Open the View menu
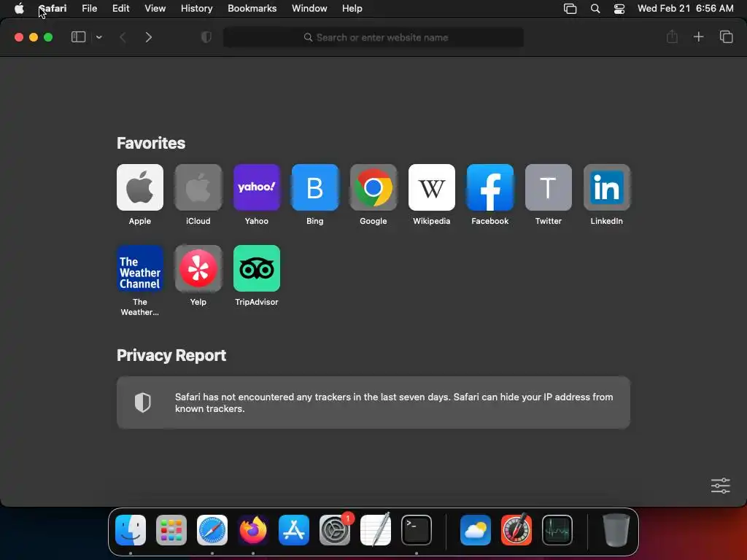 click(155, 9)
